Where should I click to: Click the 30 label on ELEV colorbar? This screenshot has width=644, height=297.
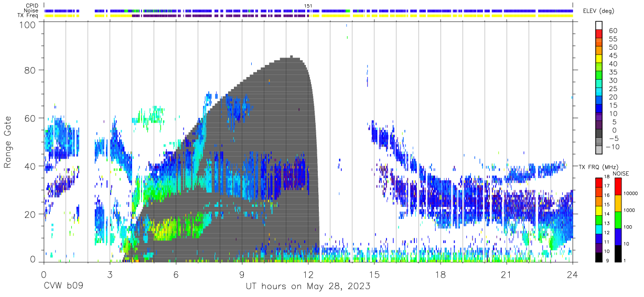tap(613, 80)
